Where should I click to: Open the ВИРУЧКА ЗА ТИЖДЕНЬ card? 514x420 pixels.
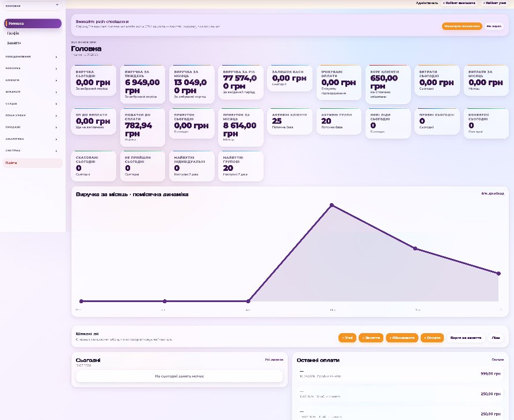[x=143, y=84]
